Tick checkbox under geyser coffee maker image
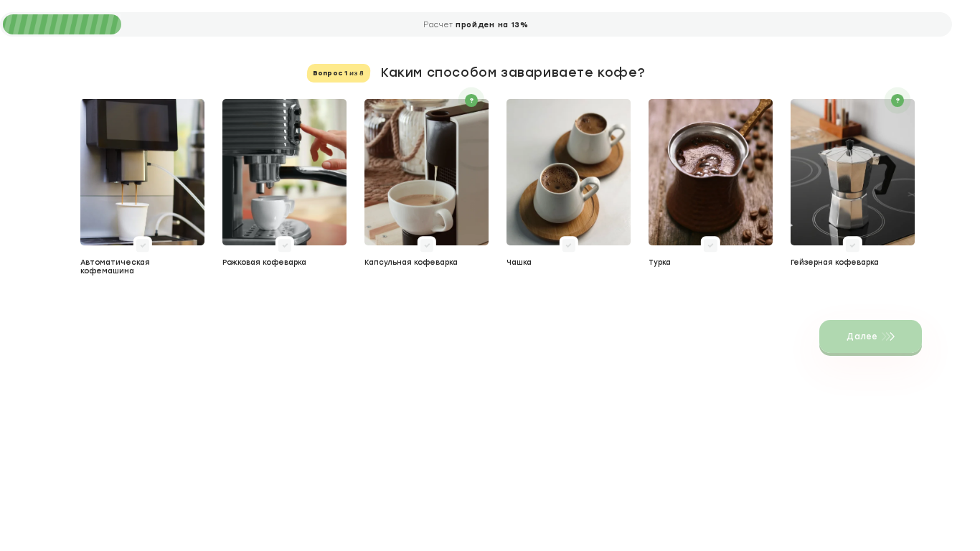 click(x=853, y=245)
